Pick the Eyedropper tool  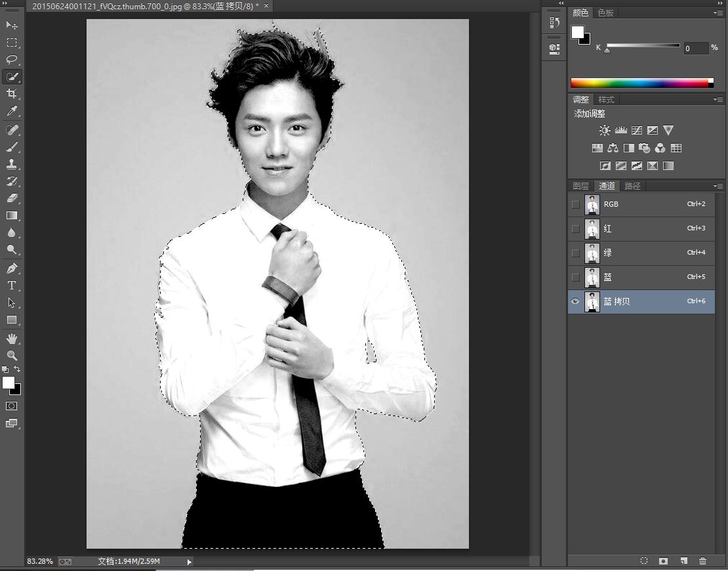[x=12, y=112]
